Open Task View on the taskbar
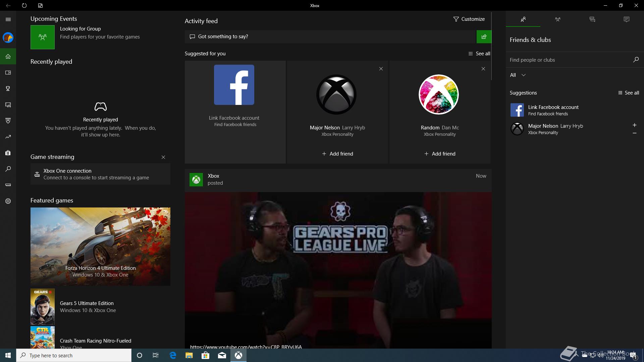Screen dimensions: 644x362 point(156,355)
